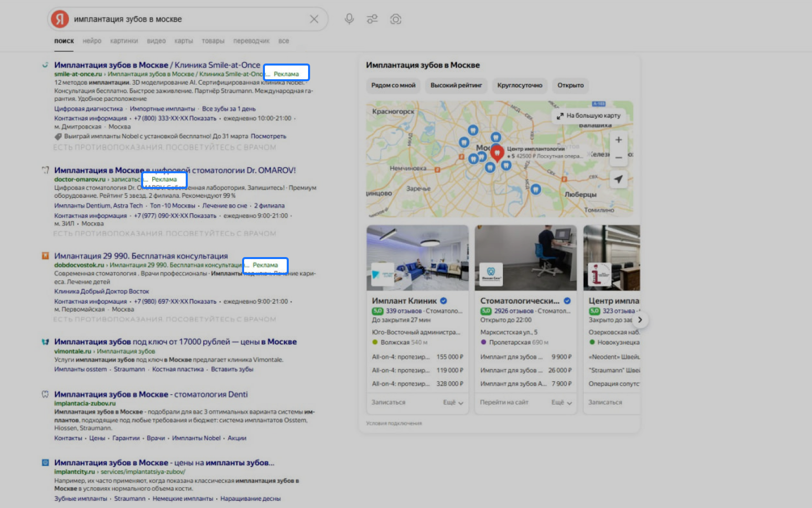Zoom out on the map
This screenshot has height=508, width=812.
tap(618, 157)
